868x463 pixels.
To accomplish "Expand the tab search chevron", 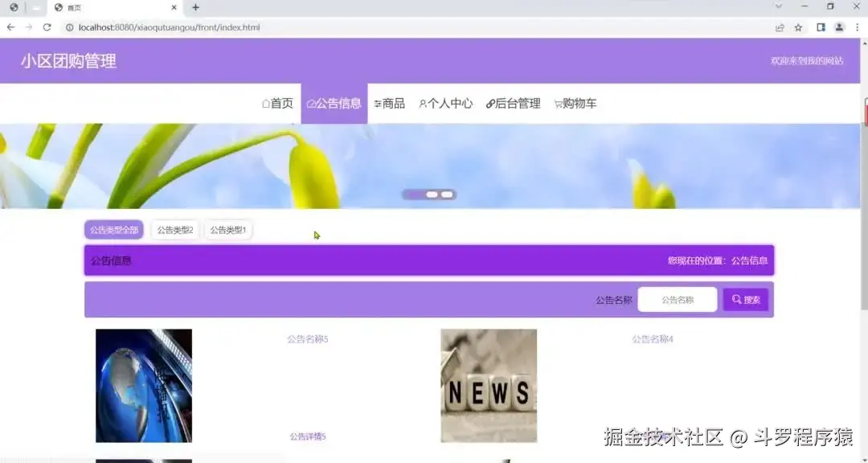I will (778, 6).
